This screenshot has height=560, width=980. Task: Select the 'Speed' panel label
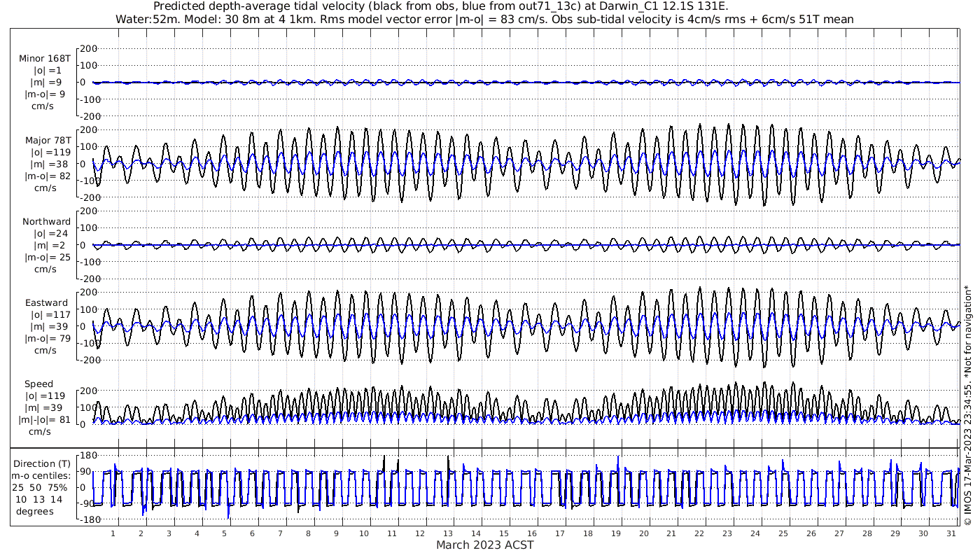[38, 384]
